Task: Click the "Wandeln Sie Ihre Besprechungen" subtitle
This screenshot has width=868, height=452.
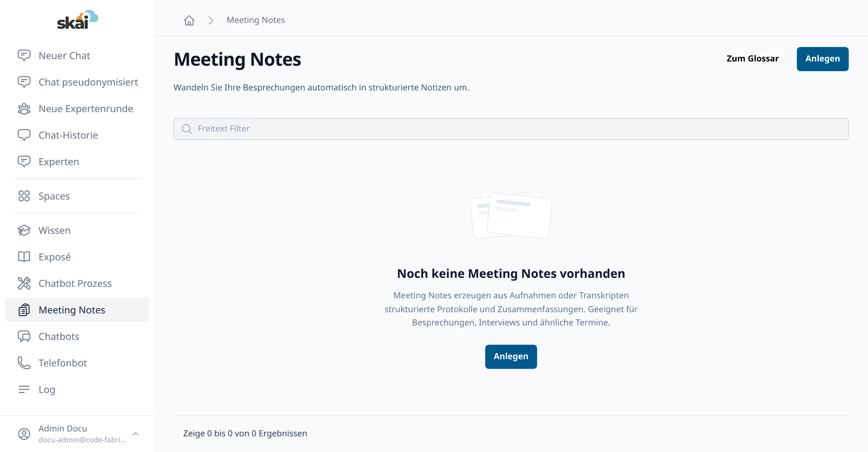Action: tap(321, 88)
